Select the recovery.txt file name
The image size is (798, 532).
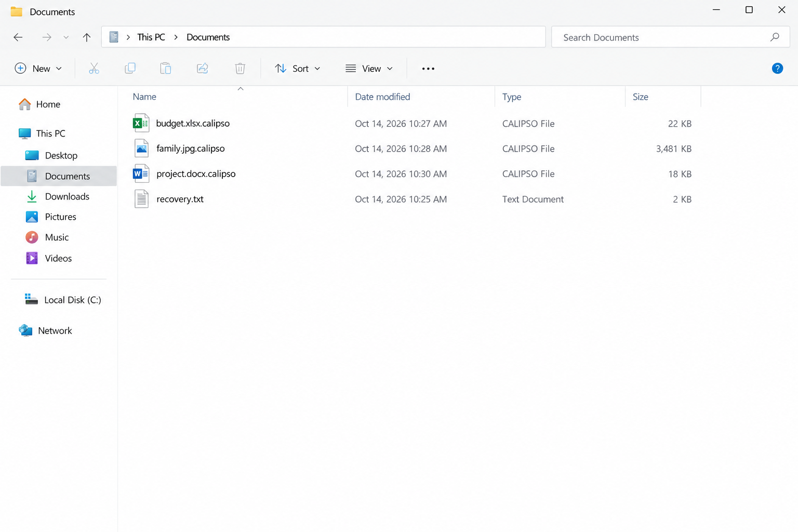pyautogui.click(x=180, y=199)
